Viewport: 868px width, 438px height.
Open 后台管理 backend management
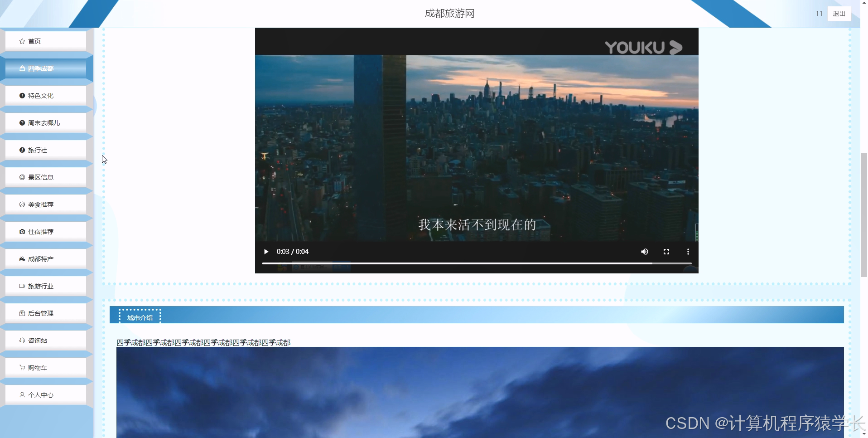coord(45,313)
